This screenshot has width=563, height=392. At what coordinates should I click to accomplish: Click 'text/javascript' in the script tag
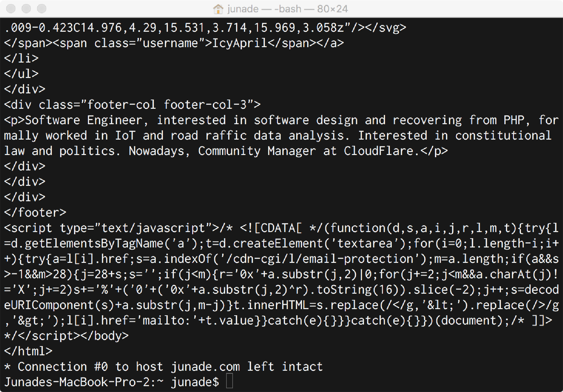point(153,228)
